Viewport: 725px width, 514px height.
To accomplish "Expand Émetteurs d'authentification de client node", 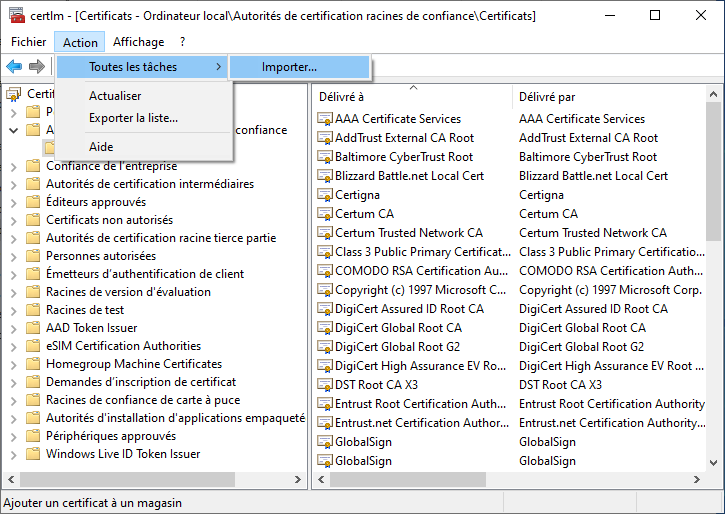I will tap(13, 275).
